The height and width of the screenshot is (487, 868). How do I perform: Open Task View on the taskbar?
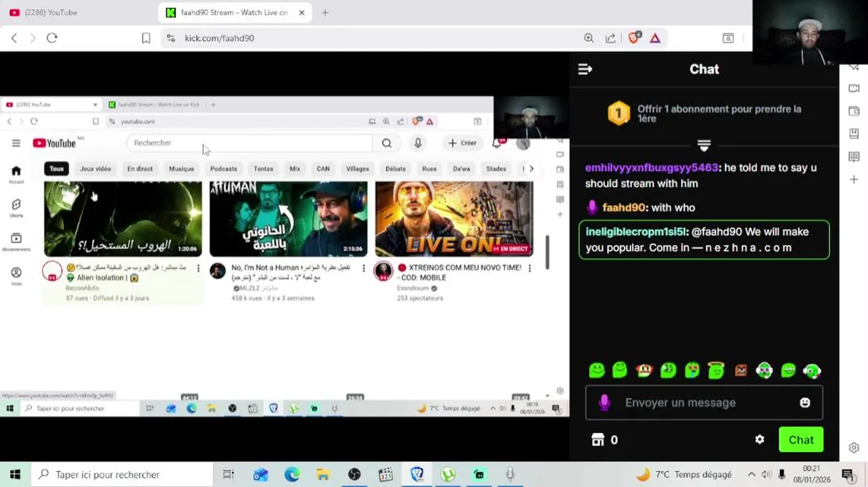pos(228,475)
